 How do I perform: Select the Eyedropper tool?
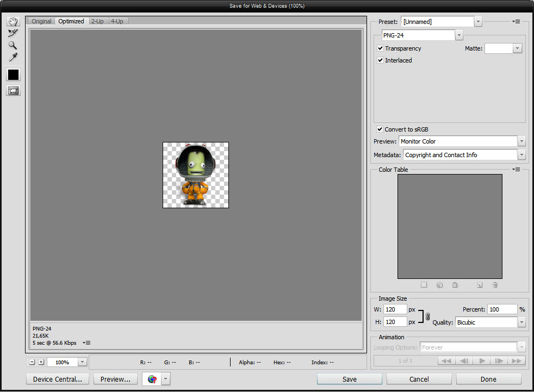coord(13,57)
